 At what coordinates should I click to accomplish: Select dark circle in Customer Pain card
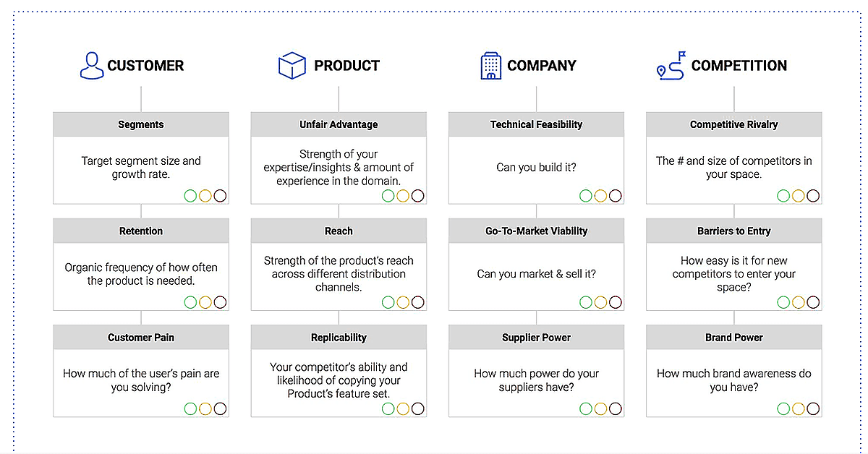coord(220,408)
